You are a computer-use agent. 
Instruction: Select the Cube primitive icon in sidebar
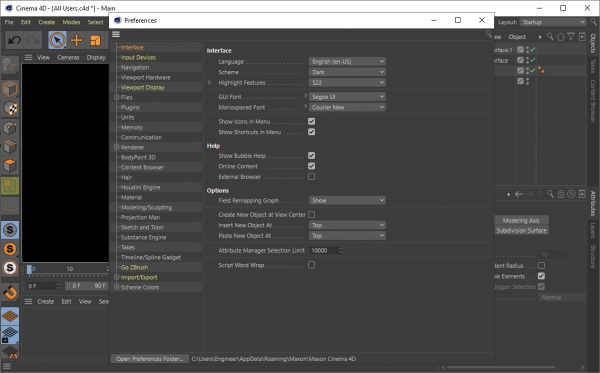[10, 89]
